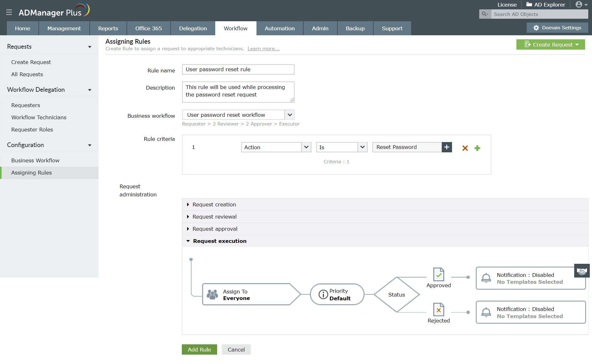Click the Search AD Objects magnifier icon
This screenshot has height=364, width=592.
coord(485,14)
